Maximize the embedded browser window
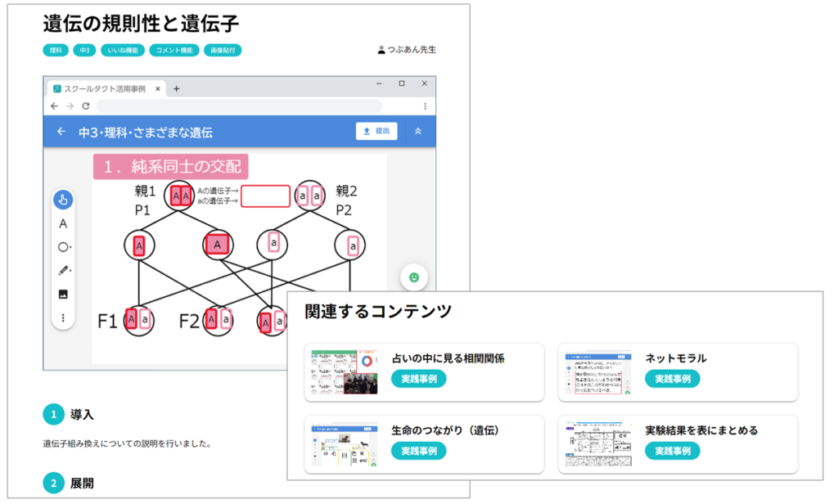The image size is (838, 504). [x=402, y=83]
